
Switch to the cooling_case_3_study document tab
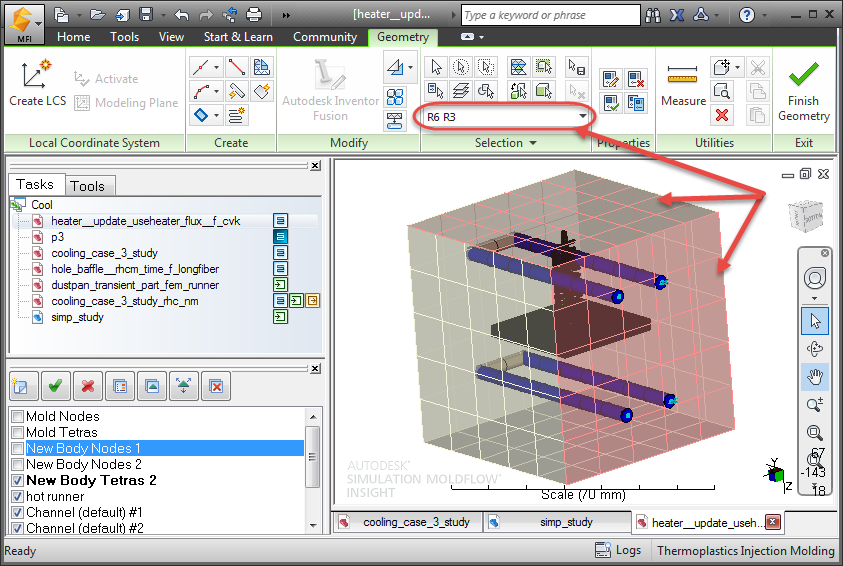pyautogui.click(x=407, y=522)
